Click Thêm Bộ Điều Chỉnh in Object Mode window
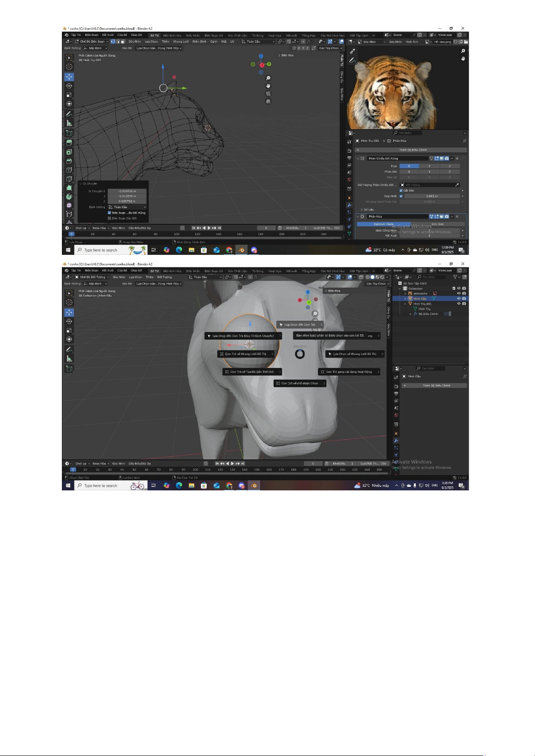 click(434, 385)
